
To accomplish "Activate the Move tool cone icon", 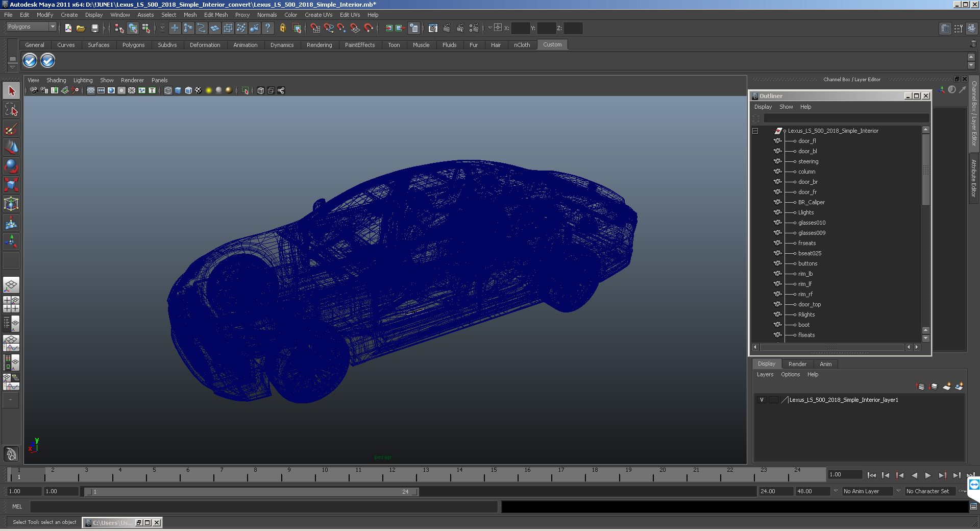I will click(x=11, y=147).
